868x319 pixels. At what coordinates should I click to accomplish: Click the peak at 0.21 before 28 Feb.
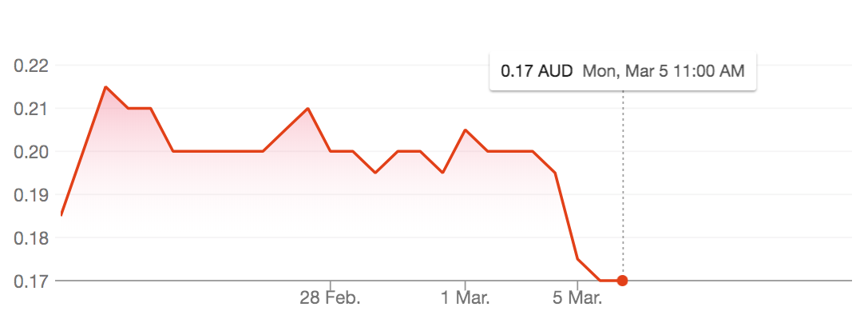[x=307, y=109]
